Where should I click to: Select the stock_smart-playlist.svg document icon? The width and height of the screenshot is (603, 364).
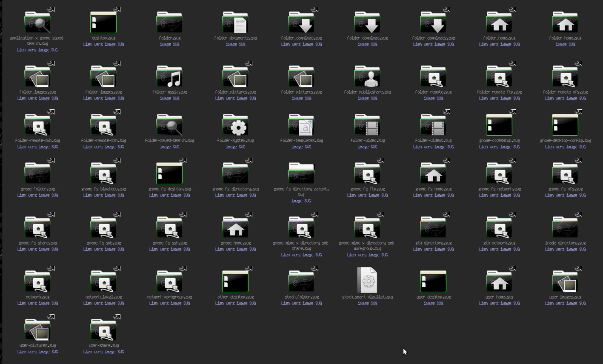pos(367,280)
